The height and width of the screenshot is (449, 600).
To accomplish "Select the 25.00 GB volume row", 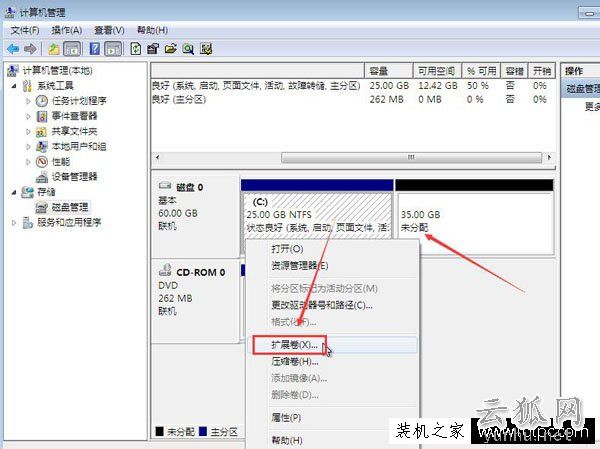I will click(x=352, y=86).
